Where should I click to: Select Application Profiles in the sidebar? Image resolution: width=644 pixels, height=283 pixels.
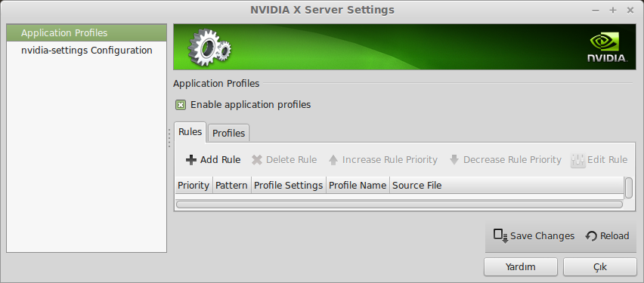86,32
